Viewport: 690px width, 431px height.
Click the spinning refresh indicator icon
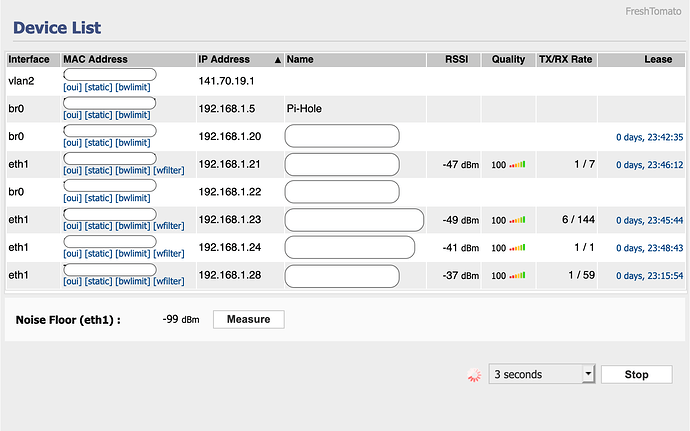coord(474,375)
